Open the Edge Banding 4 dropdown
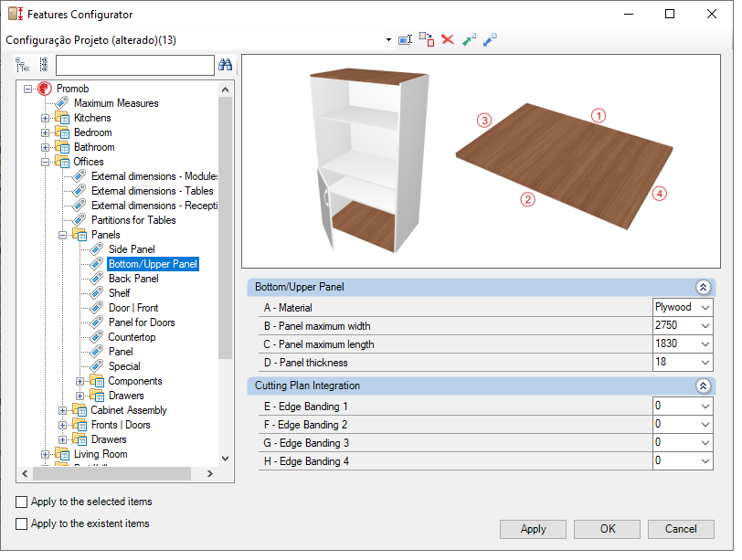The width and height of the screenshot is (742, 560). tap(705, 461)
